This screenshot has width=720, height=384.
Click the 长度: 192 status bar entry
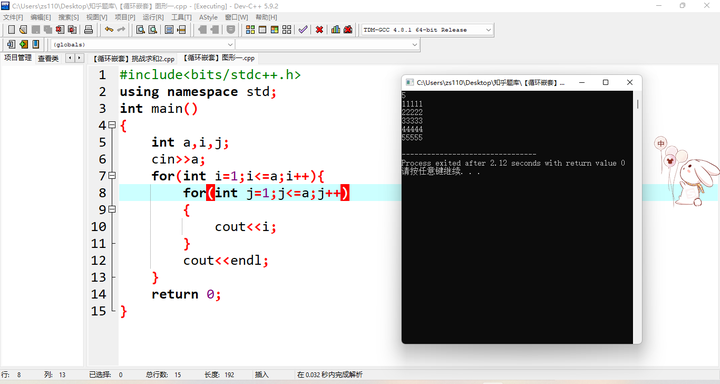click(219, 375)
